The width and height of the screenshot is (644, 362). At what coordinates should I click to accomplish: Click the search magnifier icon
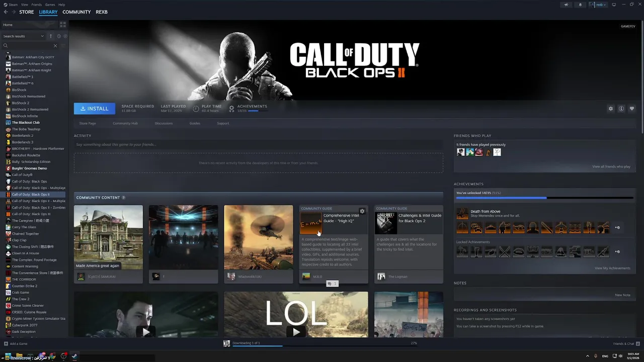(6, 46)
